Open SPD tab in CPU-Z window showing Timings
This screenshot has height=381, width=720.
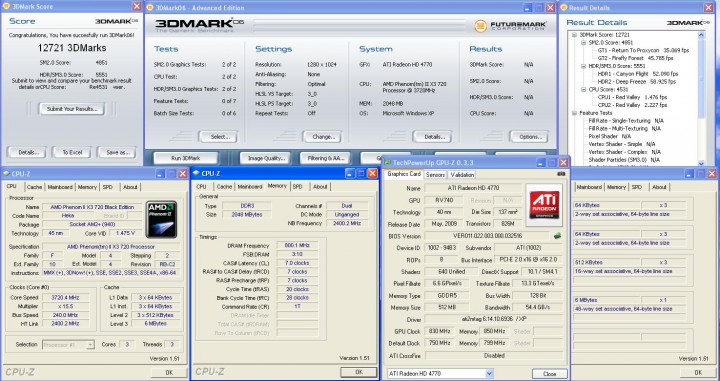(298, 187)
